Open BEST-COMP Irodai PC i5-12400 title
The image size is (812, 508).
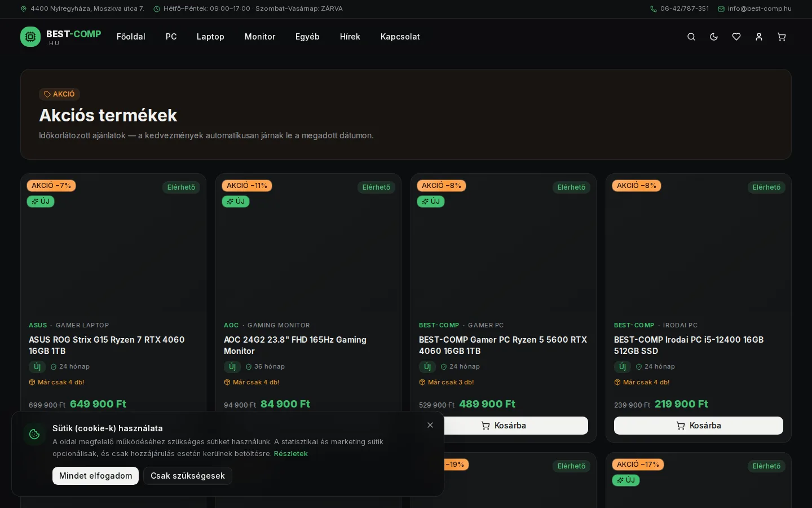point(689,345)
